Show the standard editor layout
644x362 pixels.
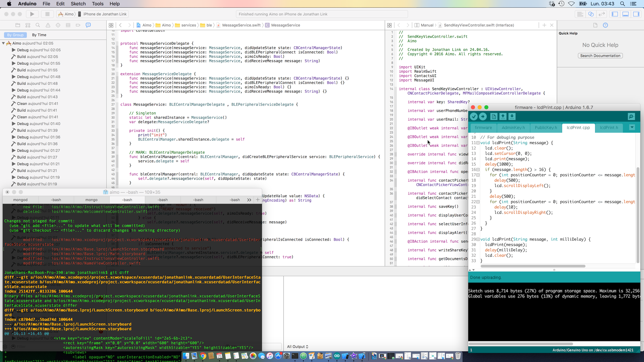point(580,14)
